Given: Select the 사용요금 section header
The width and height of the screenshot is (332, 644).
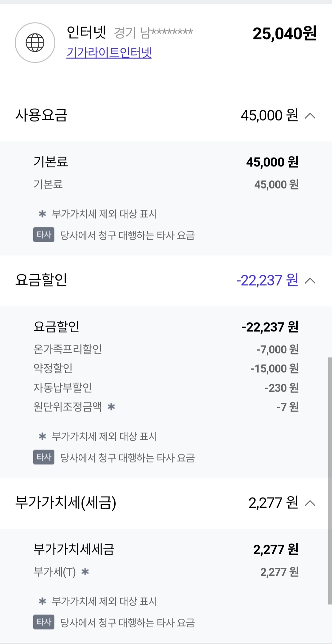Looking at the screenshot, I should (x=41, y=115).
